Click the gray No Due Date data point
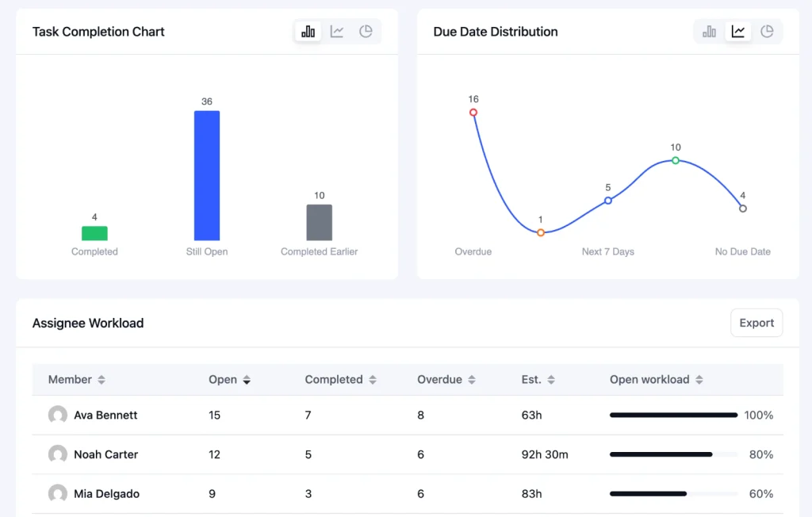Screen dimensions: 812x517 [x=742, y=209]
